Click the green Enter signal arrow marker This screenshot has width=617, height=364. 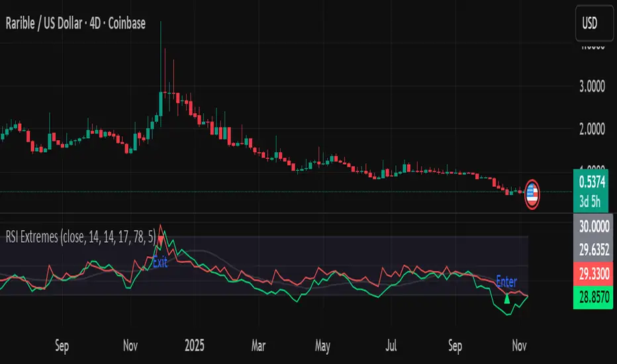507,299
